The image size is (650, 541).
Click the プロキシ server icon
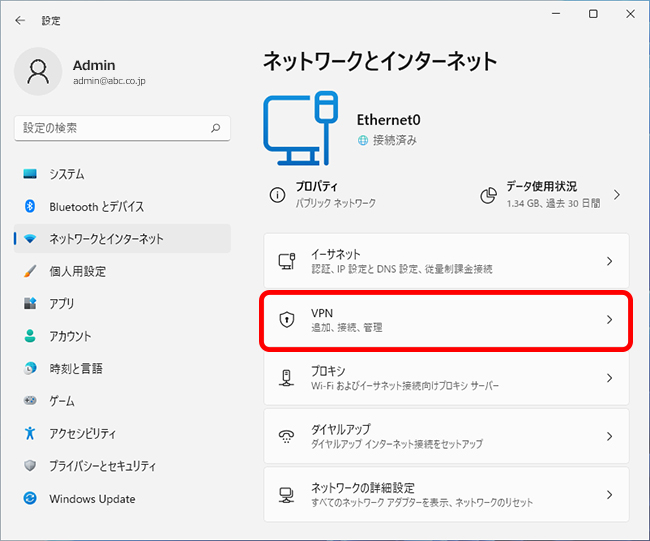(x=286, y=378)
